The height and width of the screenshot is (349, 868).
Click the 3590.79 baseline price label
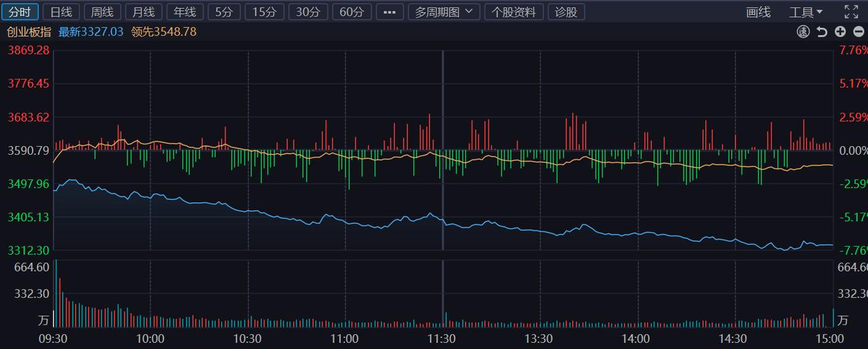(x=28, y=150)
